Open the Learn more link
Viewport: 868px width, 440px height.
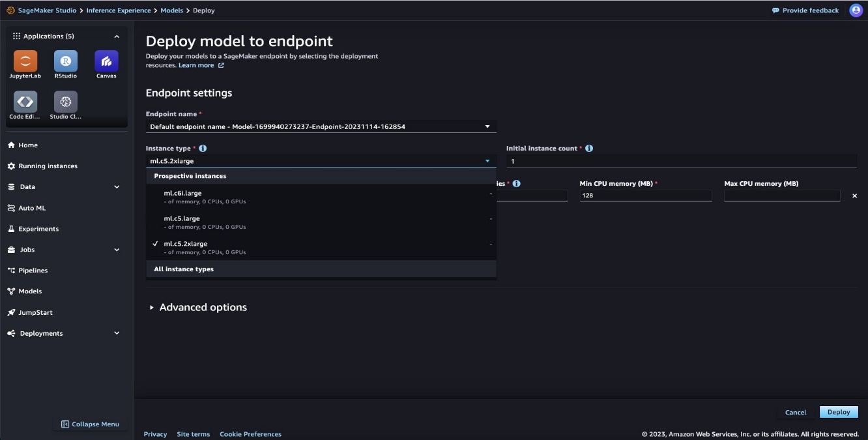coord(201,65)
